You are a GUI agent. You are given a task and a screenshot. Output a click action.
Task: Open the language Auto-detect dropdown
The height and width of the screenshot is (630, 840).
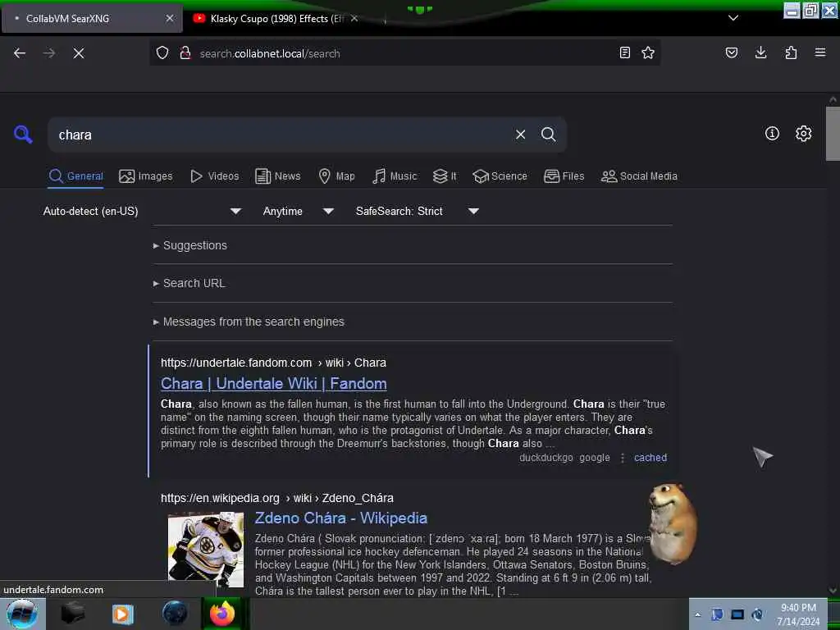click(x=142, y=211)
